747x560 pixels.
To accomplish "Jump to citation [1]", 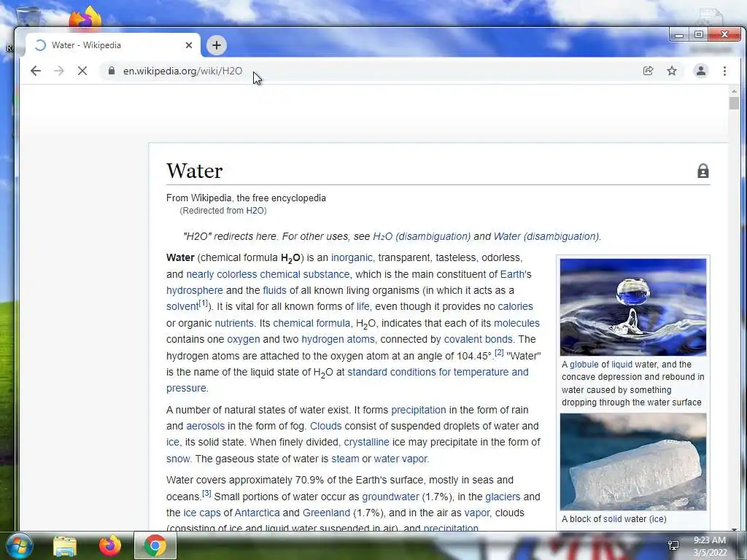I will pos(204,303).
